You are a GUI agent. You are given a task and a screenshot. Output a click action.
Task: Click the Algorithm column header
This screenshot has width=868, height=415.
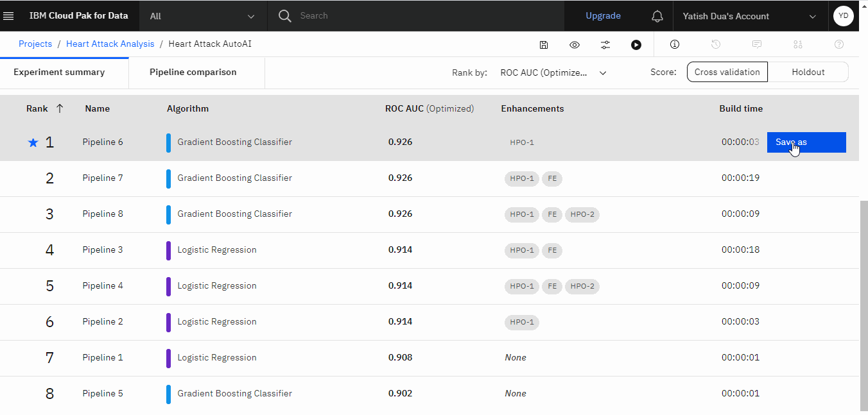[x=187, y=108]
